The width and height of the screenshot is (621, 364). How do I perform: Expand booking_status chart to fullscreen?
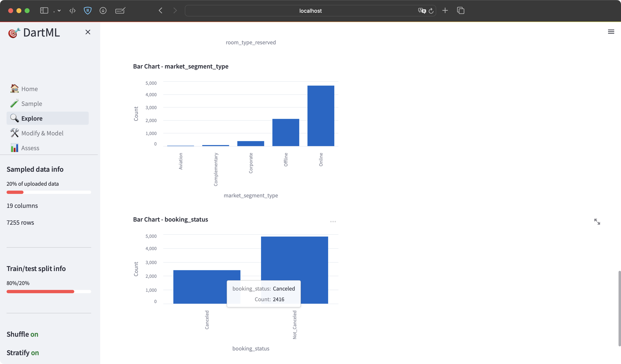point(597,222)
